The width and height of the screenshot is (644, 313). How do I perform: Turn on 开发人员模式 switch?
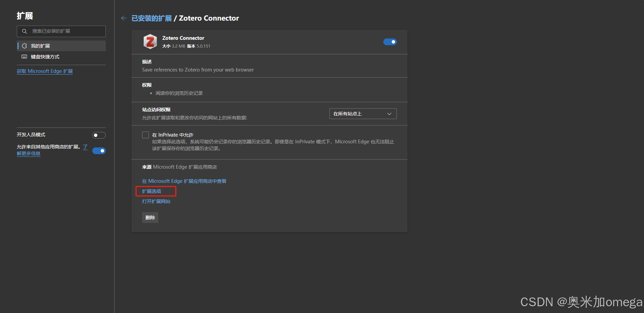coord(99,135)
